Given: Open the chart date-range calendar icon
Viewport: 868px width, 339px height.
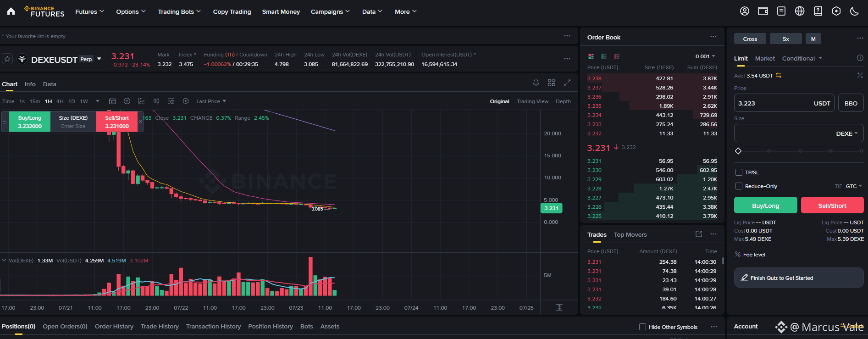Looking at the screenshot, I should [112, 101].
